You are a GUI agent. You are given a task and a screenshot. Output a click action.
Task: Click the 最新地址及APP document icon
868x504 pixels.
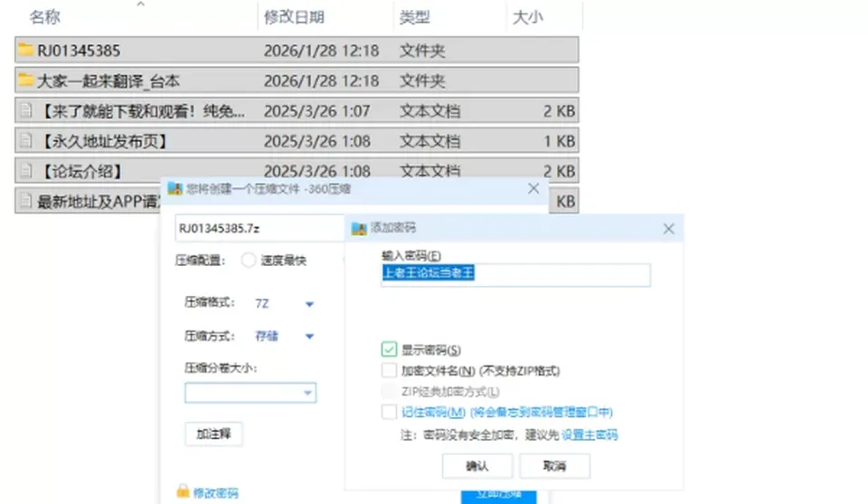click(x=26, y=201)
